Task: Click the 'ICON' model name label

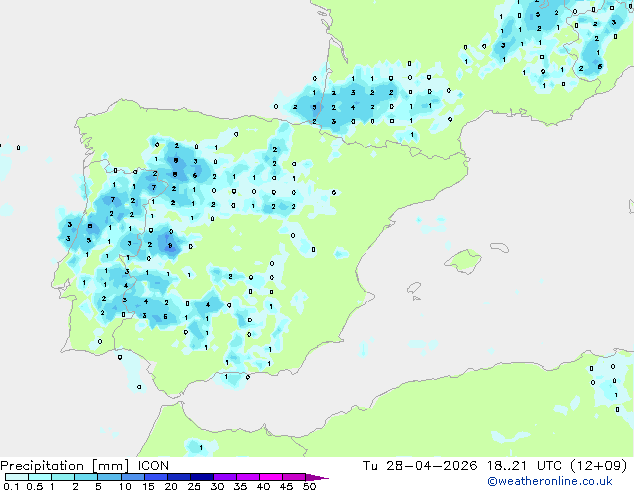Action: coord(153,466)
